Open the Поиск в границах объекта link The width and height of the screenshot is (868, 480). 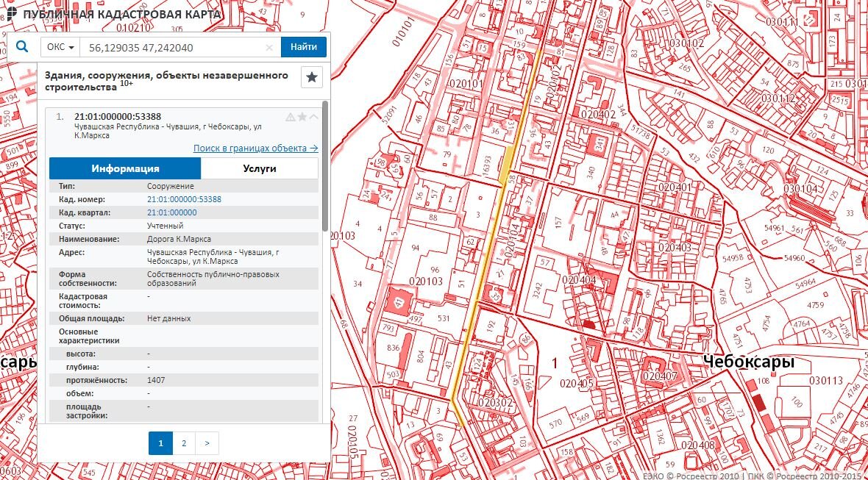tap(256, 148)
